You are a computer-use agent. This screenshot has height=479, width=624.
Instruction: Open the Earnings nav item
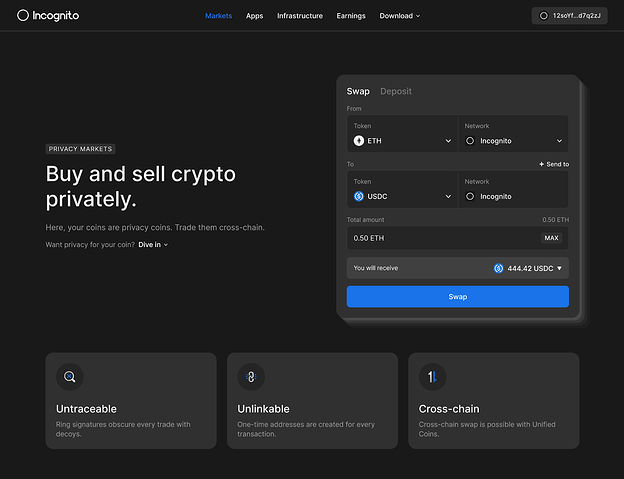point(351,16)
